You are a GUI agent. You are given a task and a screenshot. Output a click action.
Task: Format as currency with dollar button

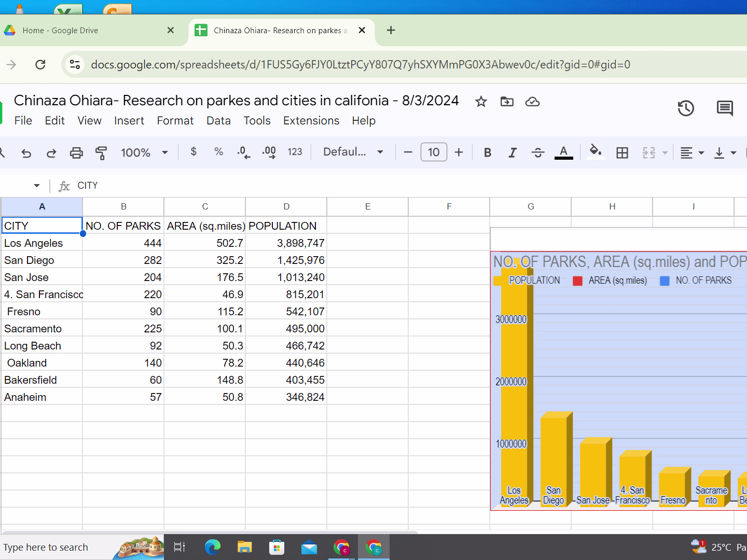tap(193, 151)
